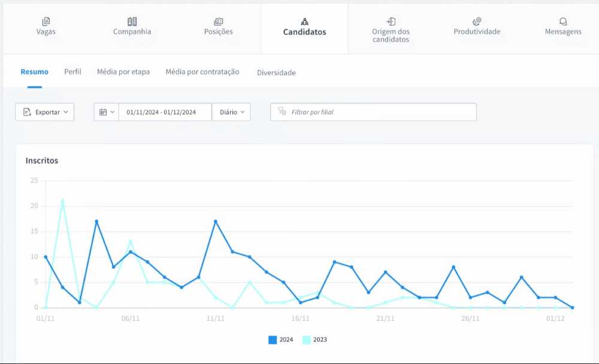Toggle the 2024 series in legend
Screen dimensions: 599x364
pyautogui.click(x=281, y=339)
